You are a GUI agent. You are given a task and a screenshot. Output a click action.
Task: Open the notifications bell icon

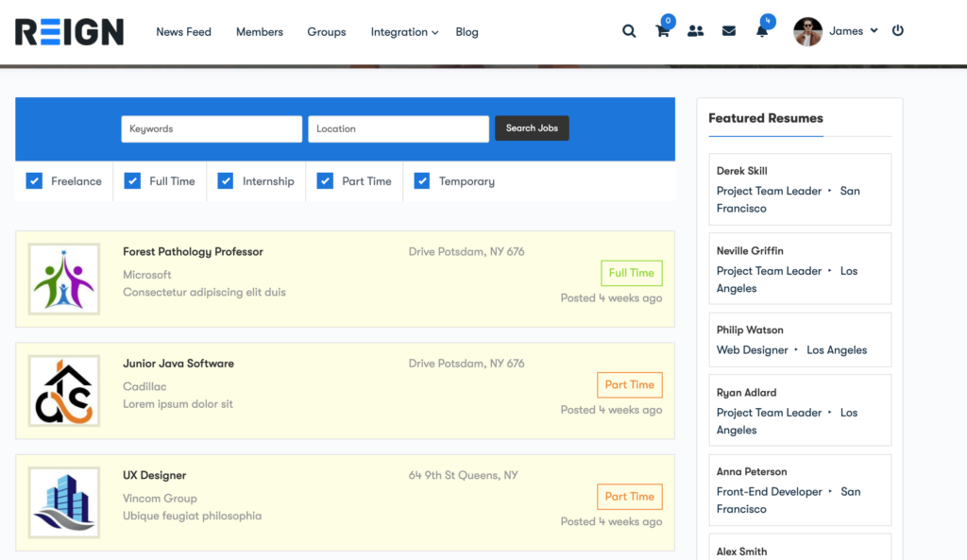click(762, 31)
